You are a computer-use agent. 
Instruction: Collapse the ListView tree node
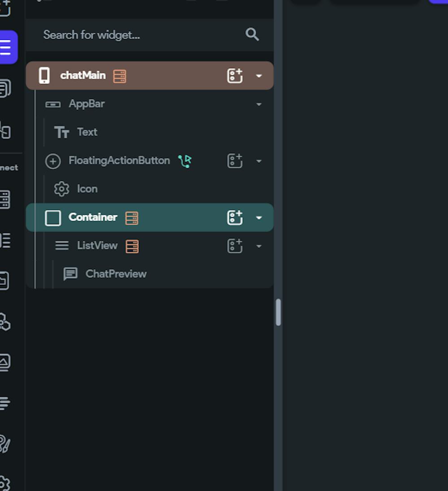[x=259, y=246]
